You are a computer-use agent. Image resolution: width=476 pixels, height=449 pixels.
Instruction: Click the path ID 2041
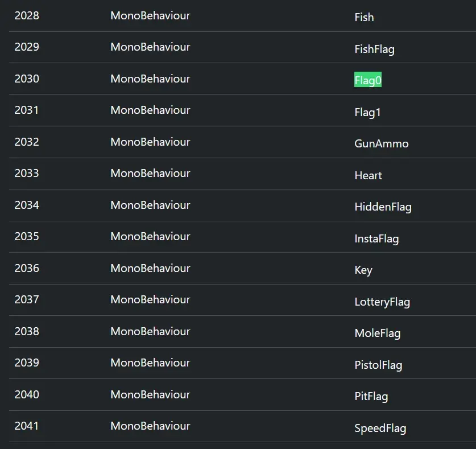point(27,426)
